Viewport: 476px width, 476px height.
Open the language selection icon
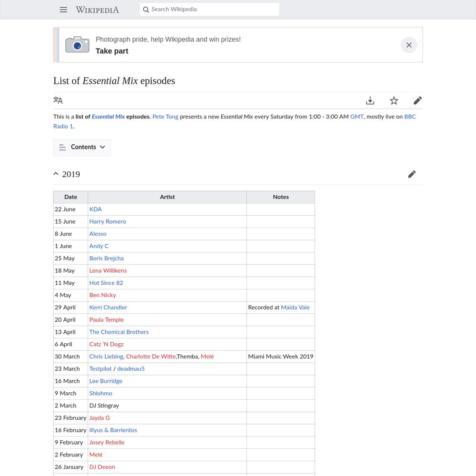pos(58,100)
